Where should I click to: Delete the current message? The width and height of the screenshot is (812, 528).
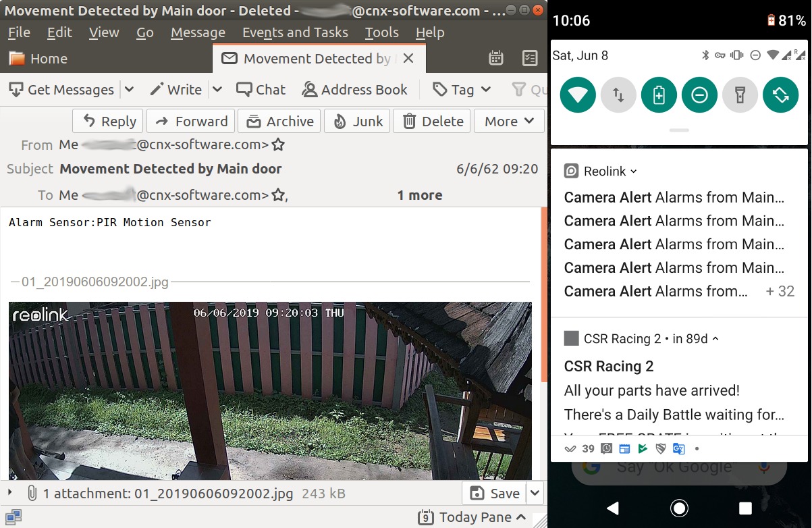pyautogui.click(x=432, y=122)
